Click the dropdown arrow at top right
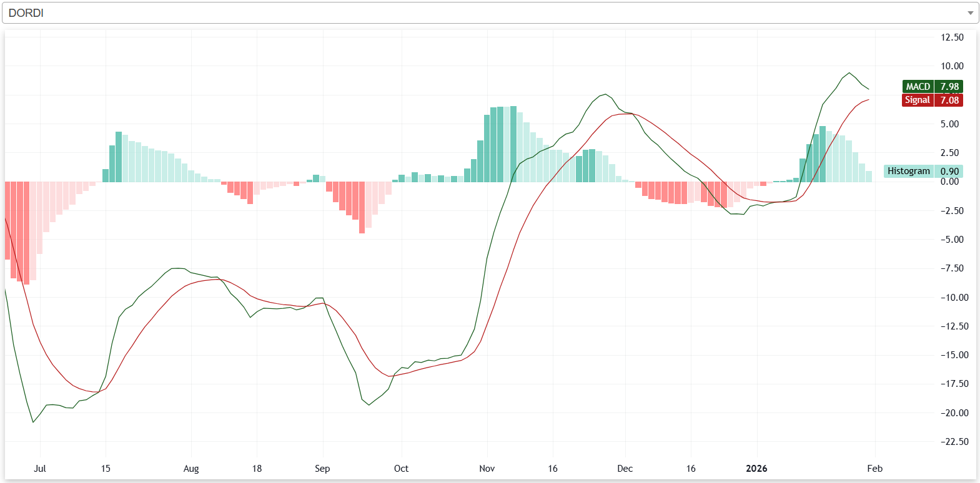The width and height of the screenshot is (980, 483). 970,13
